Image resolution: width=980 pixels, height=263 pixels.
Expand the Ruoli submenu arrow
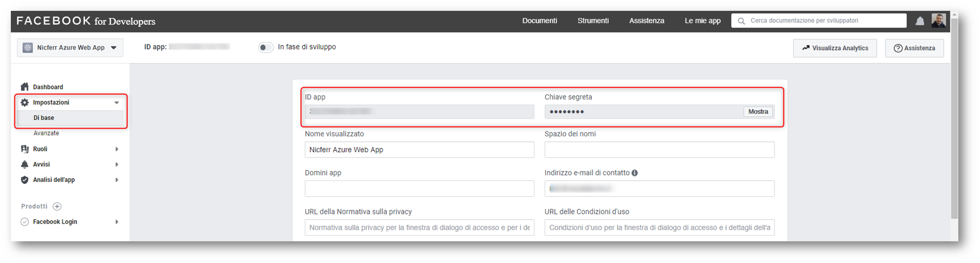117,149
